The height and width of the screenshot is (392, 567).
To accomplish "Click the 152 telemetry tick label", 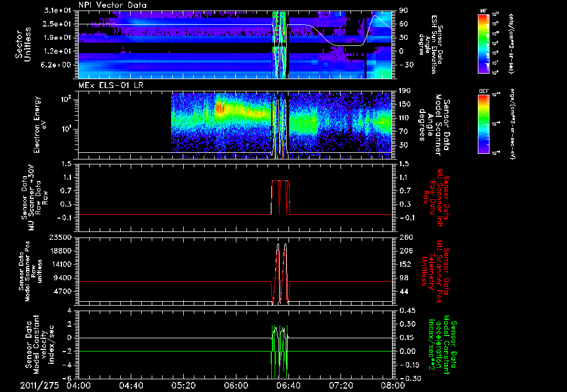I will 405,264.
